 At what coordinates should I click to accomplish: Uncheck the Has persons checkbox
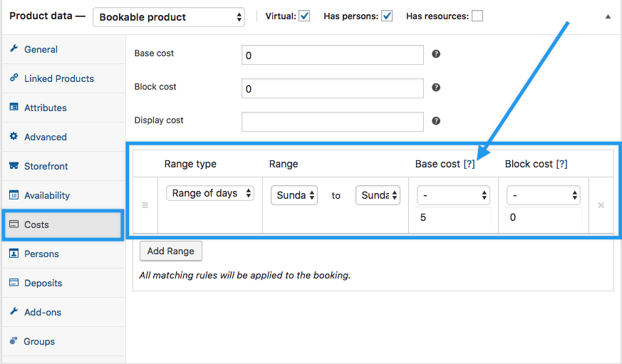(387, 16)
